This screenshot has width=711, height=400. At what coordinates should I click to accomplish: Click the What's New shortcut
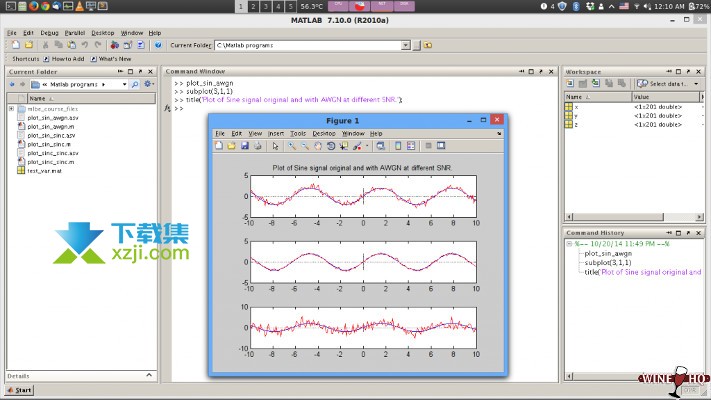click(111, 59)
